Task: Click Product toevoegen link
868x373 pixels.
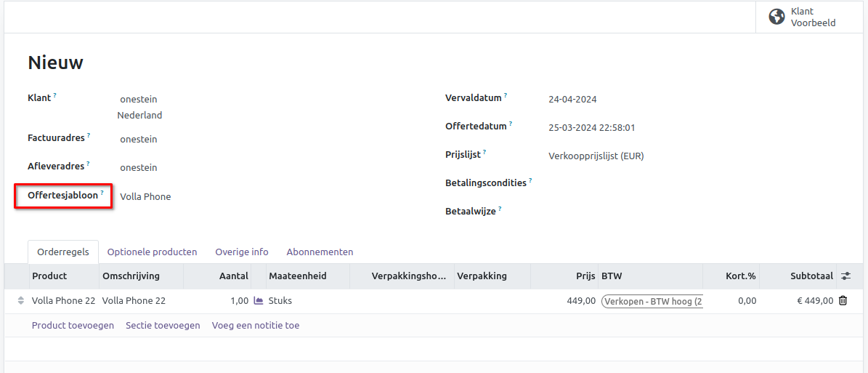Action: 73,325
